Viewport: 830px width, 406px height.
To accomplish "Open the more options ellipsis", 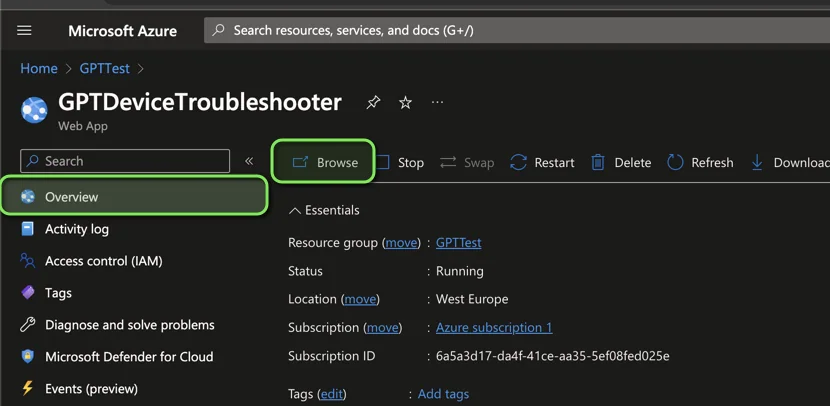I will 437,102.
